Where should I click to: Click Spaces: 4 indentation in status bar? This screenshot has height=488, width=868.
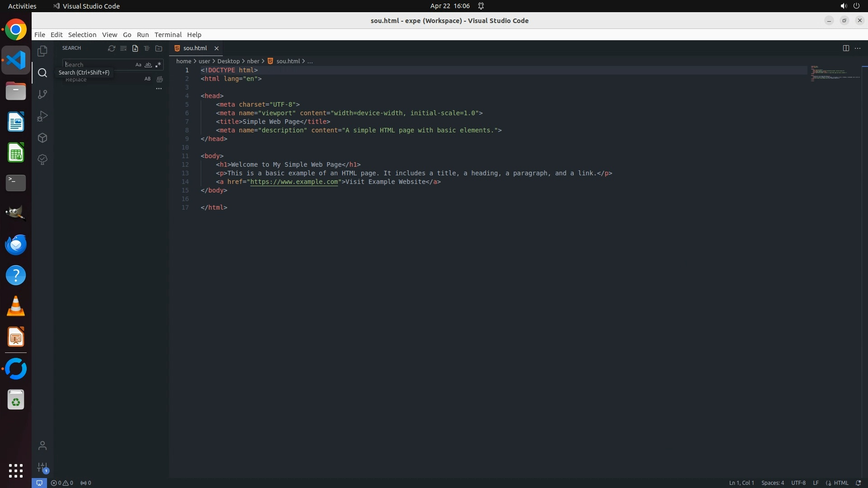pyautogui.click(x=772, y=483)
